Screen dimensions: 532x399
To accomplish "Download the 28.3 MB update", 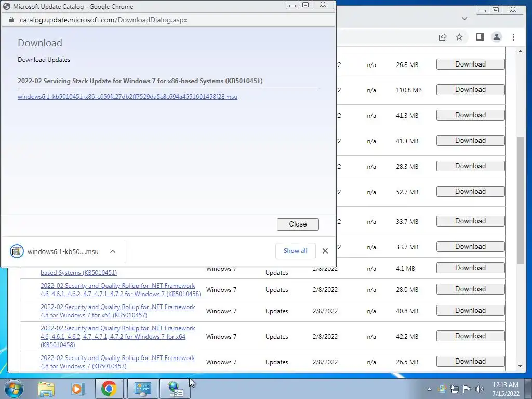I will click(x=470, y=166).
